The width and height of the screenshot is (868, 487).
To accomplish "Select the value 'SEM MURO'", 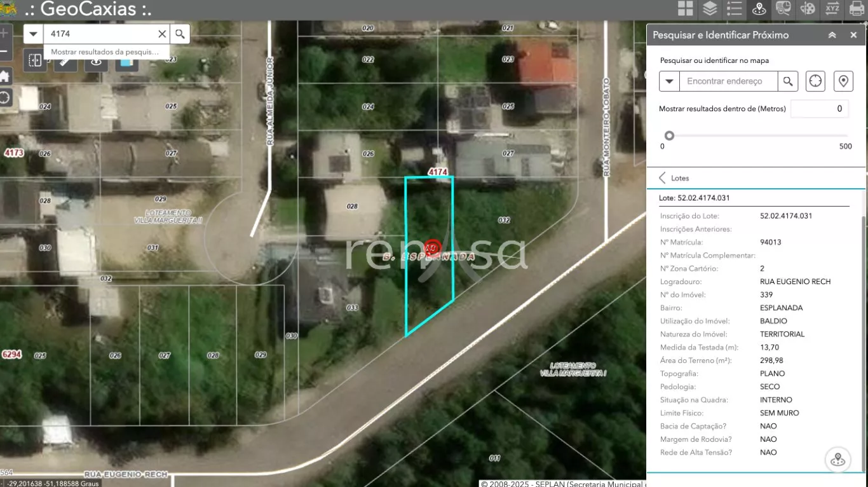I will (x=780, y=413).
